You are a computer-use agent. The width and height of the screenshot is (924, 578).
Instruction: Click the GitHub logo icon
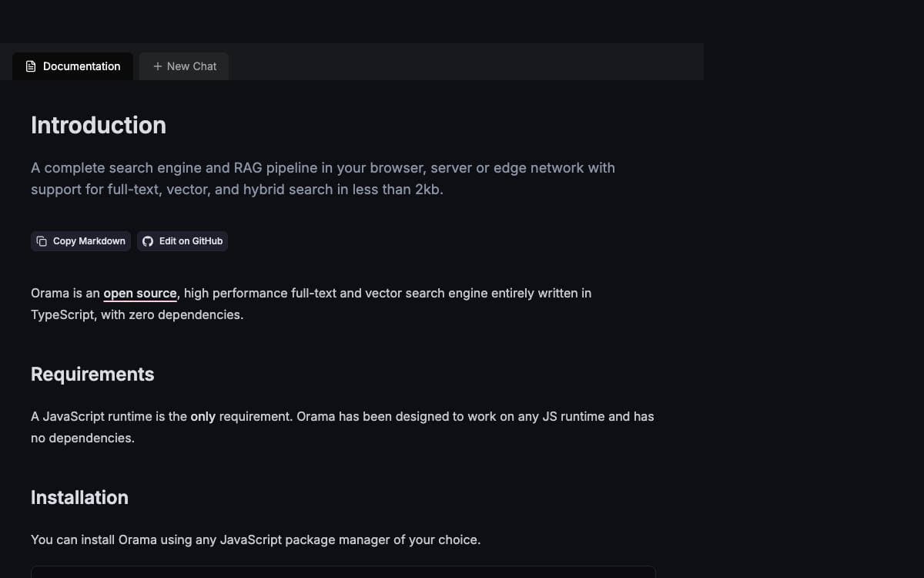pos(148,241)
